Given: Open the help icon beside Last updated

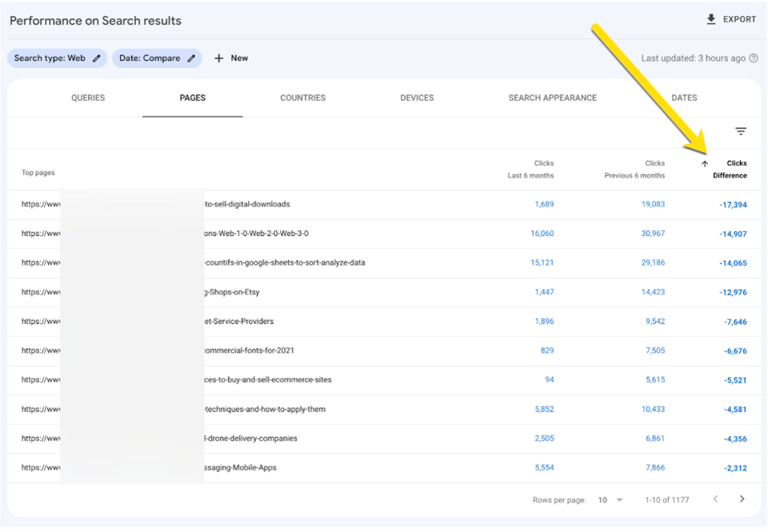Looking at the screenshot, I should (x=754, y=58).
